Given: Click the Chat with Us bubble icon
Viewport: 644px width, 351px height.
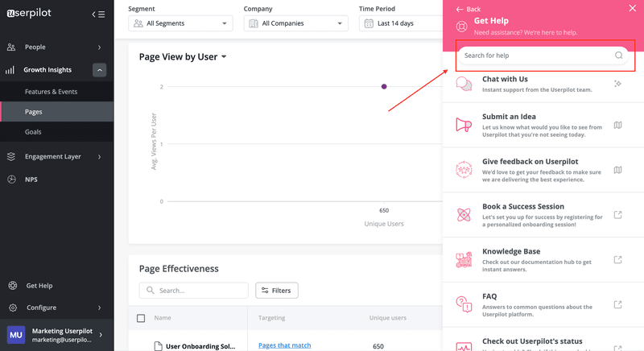Looking at the screenshot, I should [464, 84].
